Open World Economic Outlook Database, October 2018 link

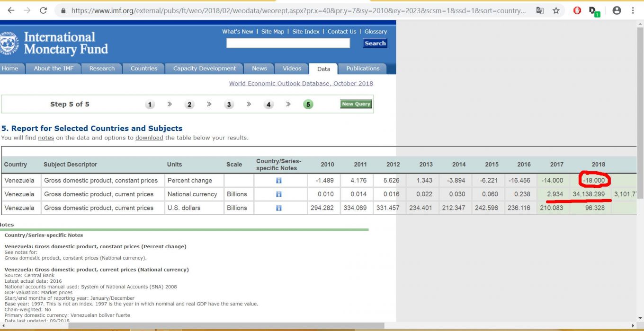click(x=301, y=83)
